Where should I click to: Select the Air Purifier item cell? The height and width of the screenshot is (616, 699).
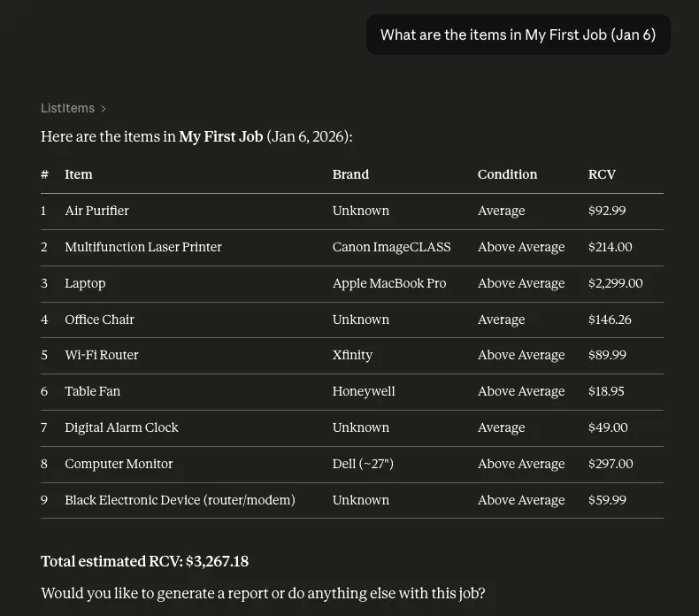pos(96,211)
